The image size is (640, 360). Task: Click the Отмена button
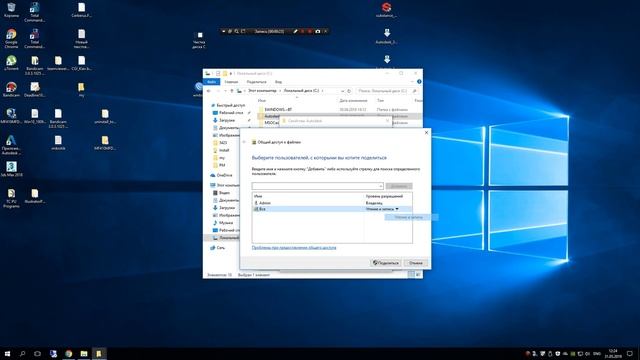point(416,263)
